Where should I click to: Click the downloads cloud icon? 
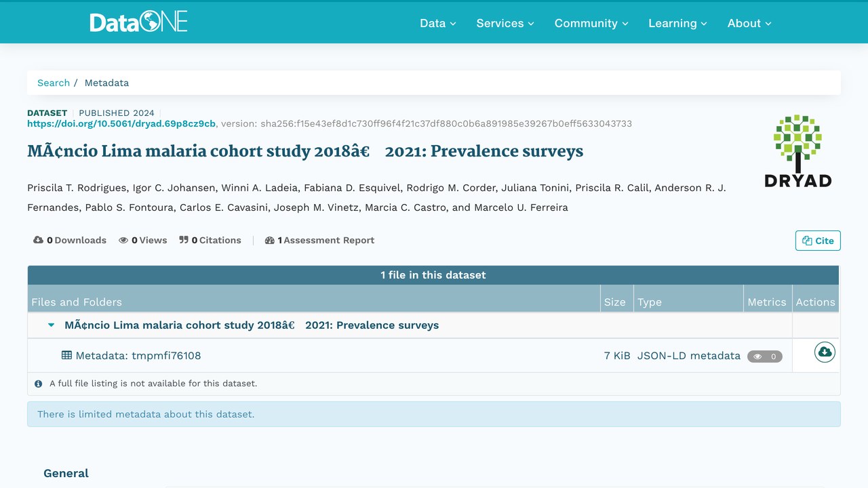point(39,240)
